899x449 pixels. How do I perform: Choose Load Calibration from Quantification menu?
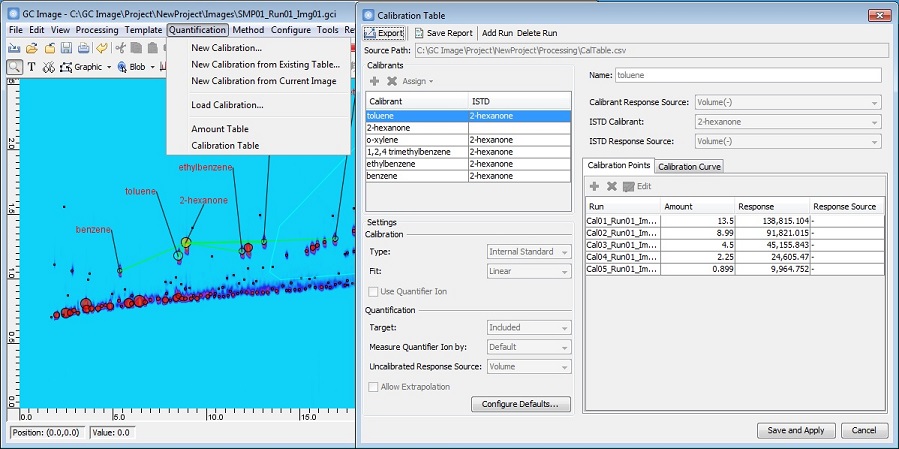click(x=227, y=105)
